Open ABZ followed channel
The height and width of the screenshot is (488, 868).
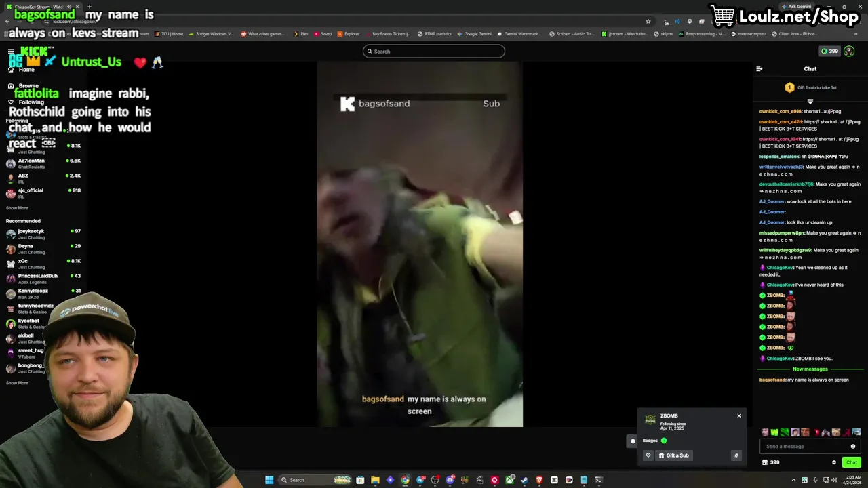pos(43,178)
